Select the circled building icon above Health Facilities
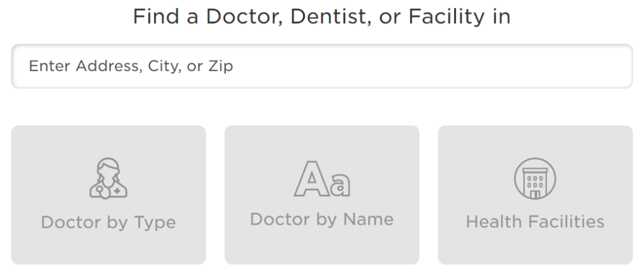This screenshot has height=280, width=644. click(535, 178)
